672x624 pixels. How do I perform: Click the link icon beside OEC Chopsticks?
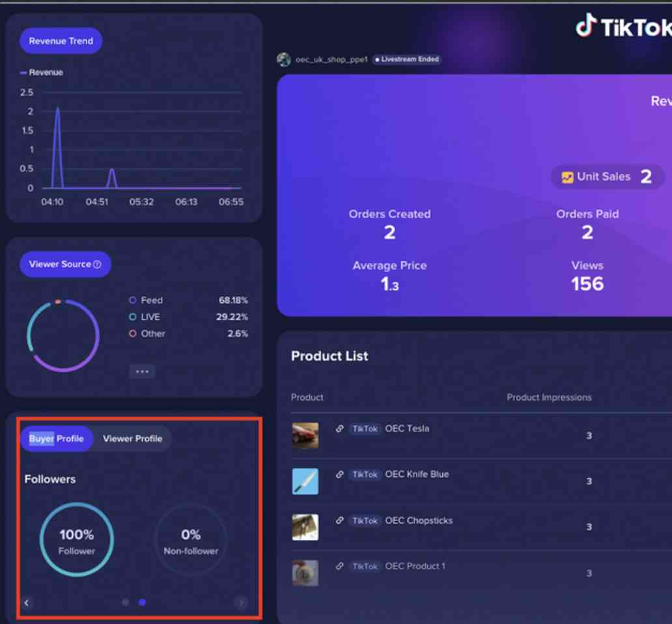[339, 520]
